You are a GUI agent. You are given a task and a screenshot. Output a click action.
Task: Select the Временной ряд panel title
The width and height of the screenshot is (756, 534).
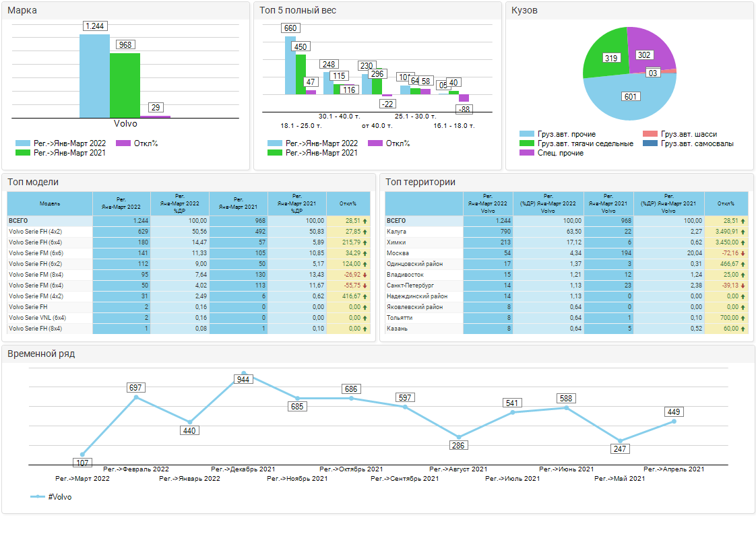point(41,354)
